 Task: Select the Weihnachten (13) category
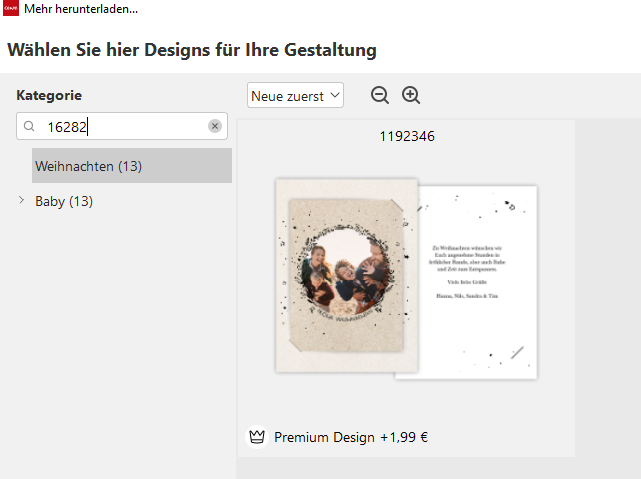click(x=88, y=166)
